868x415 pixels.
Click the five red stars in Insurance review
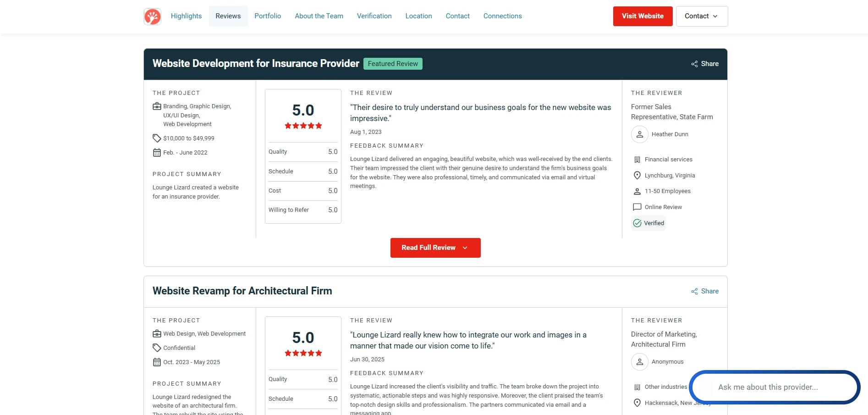(303, 126)
